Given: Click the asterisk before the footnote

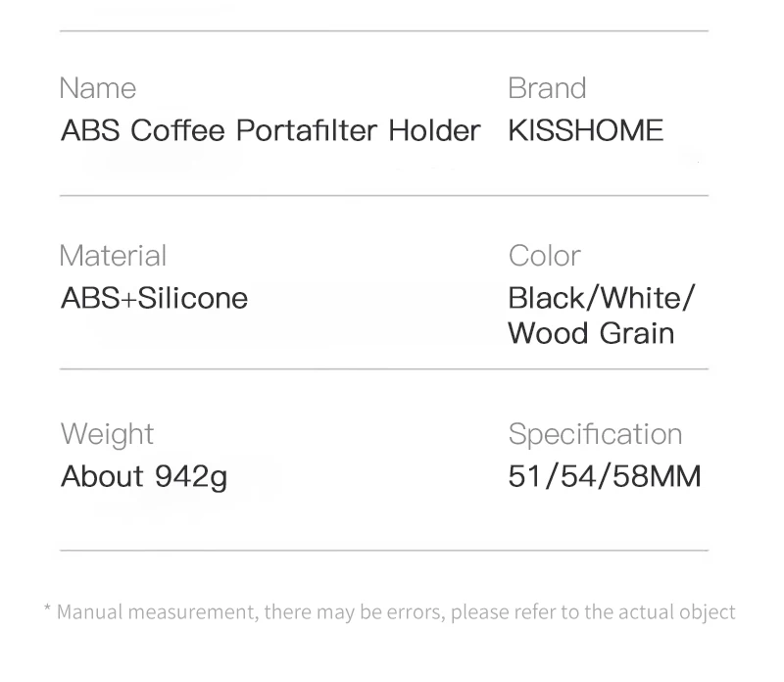Looking at the screenshot, I should (47, 611).
